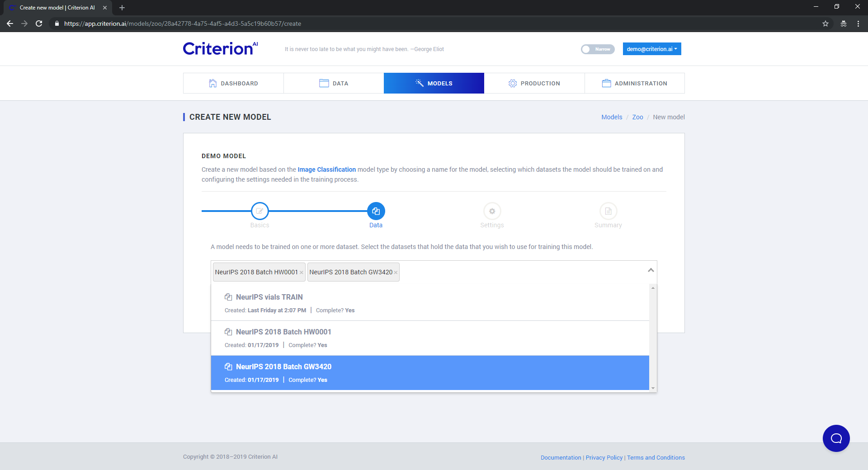868x470 pixels.
Task: Select the NeurIPS vials TRAIN dataset
Action: [x=430, y=303]
